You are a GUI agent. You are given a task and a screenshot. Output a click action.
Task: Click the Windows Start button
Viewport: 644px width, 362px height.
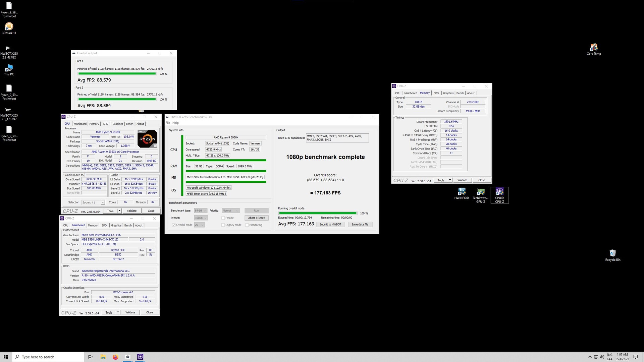coord(6,357)
